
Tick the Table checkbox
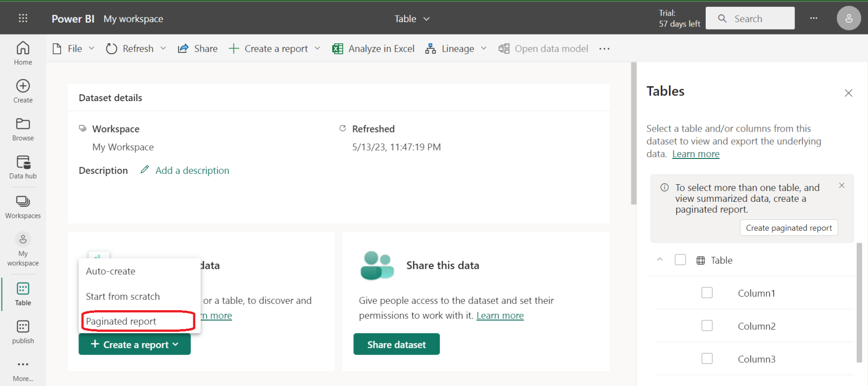pos(680,260)
